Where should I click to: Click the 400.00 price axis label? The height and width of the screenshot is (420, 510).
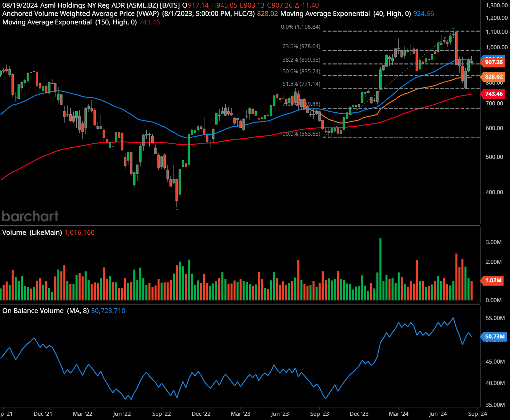[494, 192]
